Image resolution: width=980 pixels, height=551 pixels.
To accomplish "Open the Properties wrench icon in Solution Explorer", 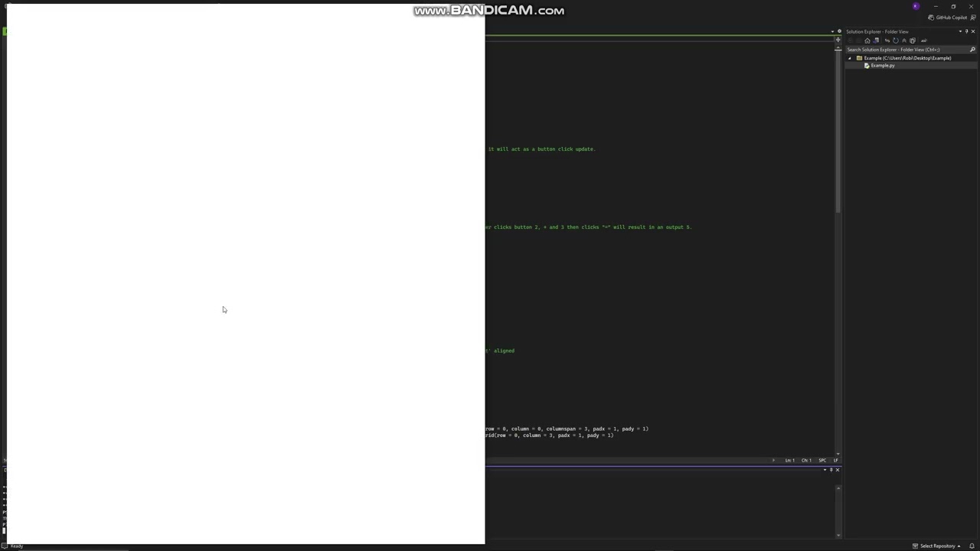I will coord(924,41).
